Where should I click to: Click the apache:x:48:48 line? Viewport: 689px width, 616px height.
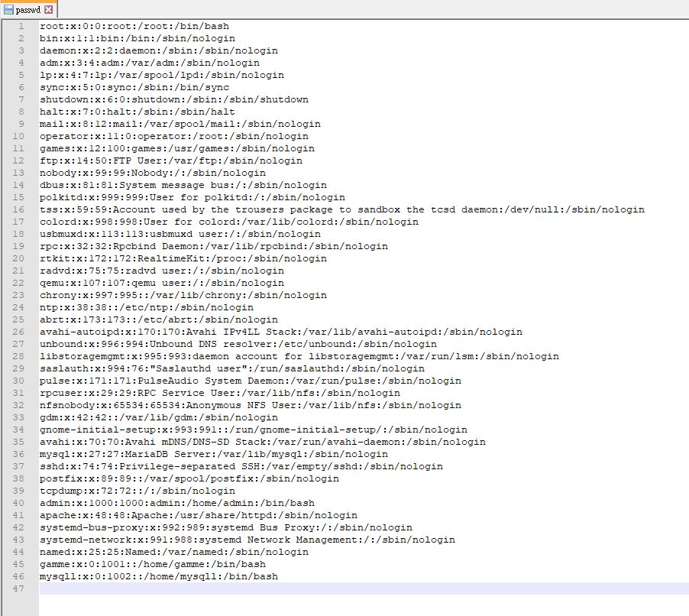click(x=198, y=515)
